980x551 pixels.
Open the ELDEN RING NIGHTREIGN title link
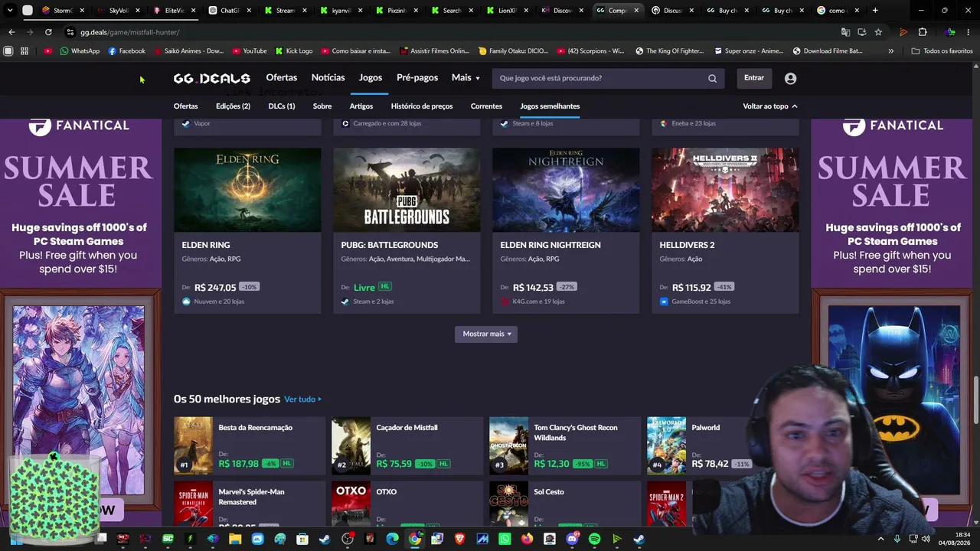(550, 245)
